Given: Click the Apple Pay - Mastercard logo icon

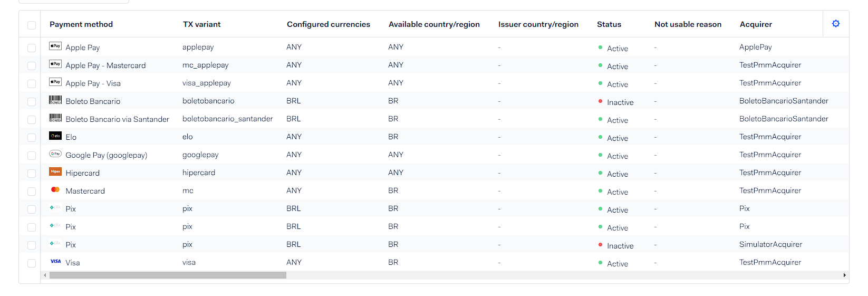Looking at the screenshot, I should [55, 64].
